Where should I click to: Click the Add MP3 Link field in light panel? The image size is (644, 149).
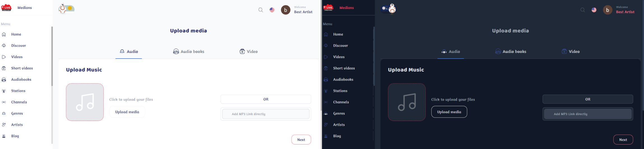pos(266,114)
